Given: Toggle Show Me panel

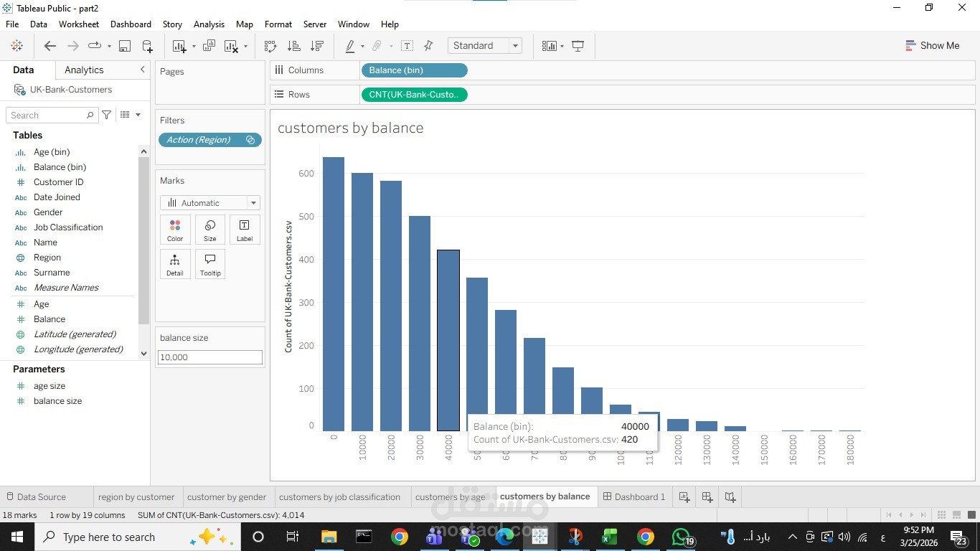Looking at the screenshot, I should coord(932,45).
